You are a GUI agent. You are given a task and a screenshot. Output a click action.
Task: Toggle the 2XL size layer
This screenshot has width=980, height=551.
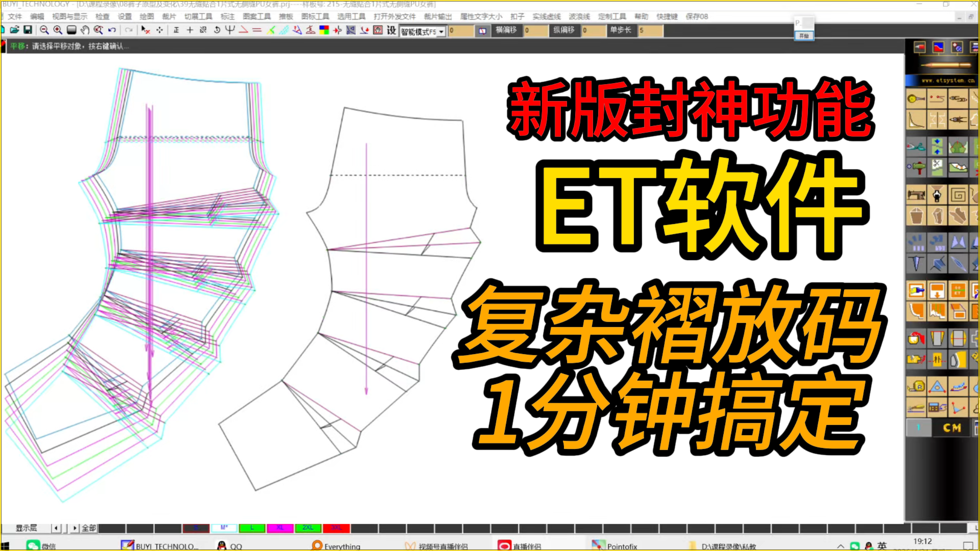[x=308, y=528]
